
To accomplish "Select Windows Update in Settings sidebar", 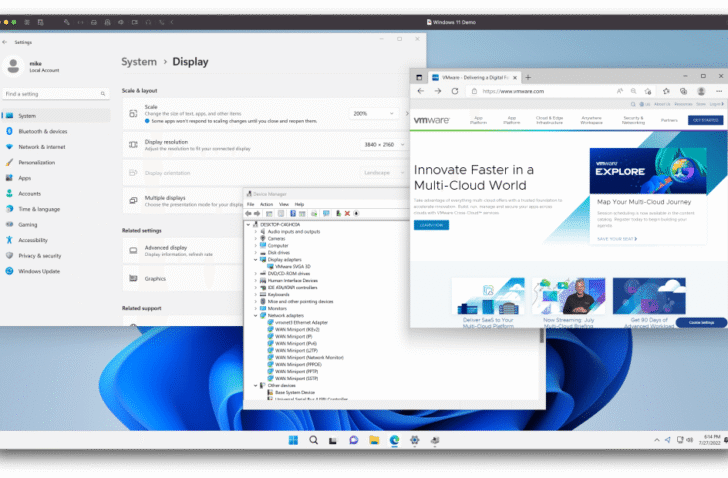I will click(56, 271).
